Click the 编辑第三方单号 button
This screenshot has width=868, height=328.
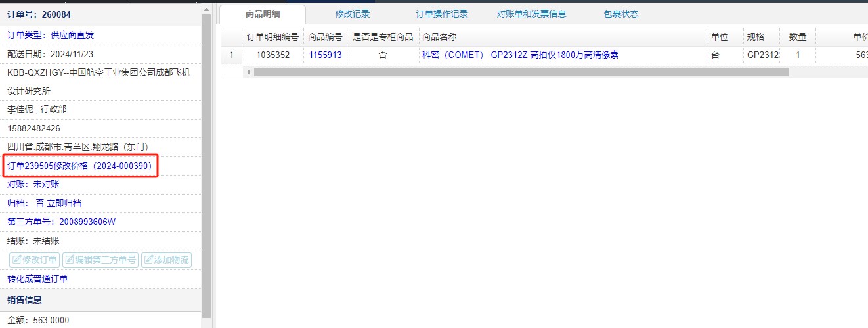(100, 260)
